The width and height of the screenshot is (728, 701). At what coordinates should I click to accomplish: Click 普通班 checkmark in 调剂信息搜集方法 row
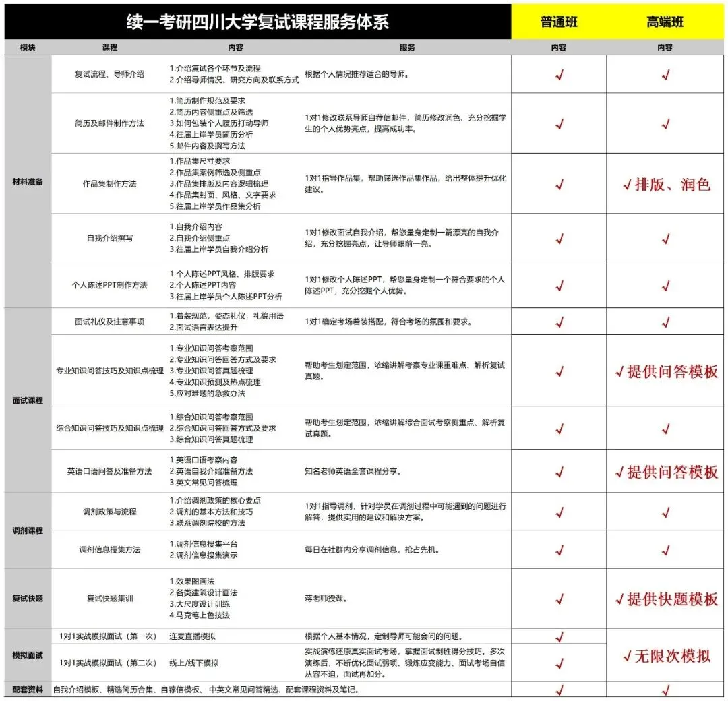(559, 551)
